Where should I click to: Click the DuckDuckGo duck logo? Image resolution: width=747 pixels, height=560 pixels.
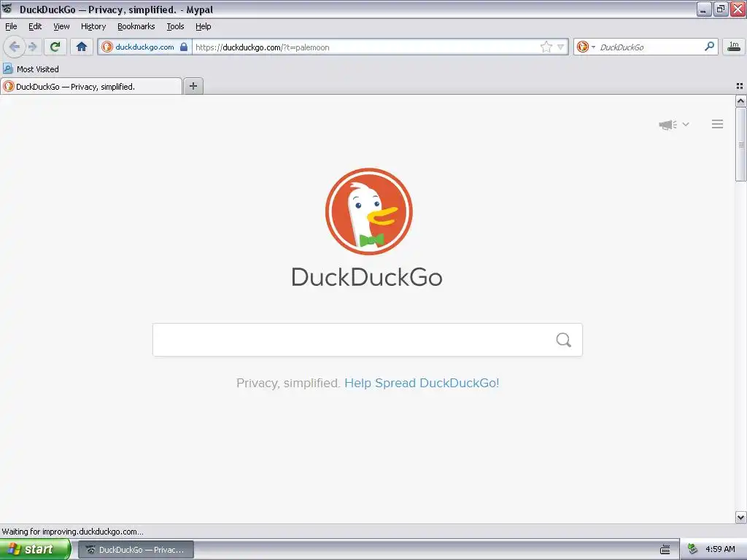[368, 211]
